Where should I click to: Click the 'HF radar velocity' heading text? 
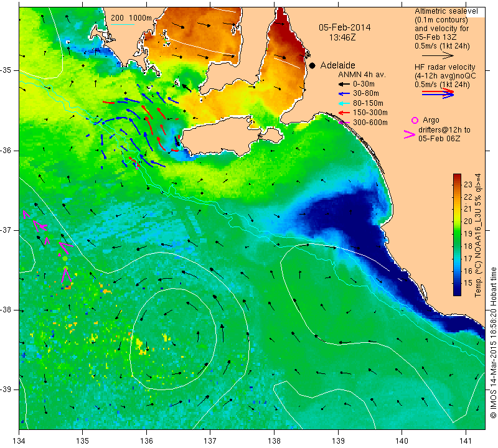point(445,67)
